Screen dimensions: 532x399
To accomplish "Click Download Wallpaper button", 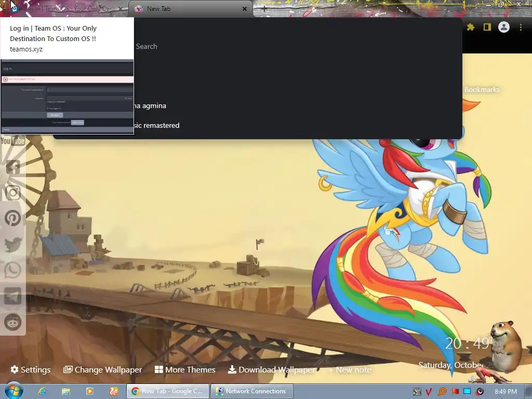I will click(271, 369).
